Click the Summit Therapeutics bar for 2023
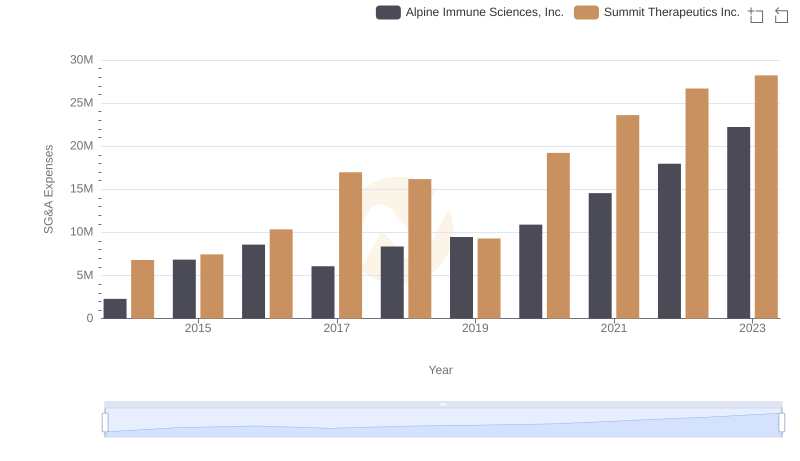 pos(766,197)
